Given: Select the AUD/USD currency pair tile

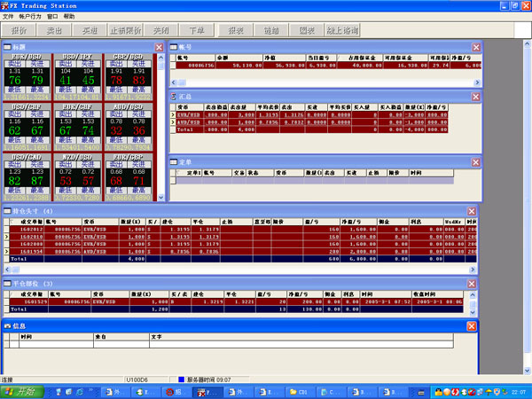Looking at the screenshot, I should [128, 107].
